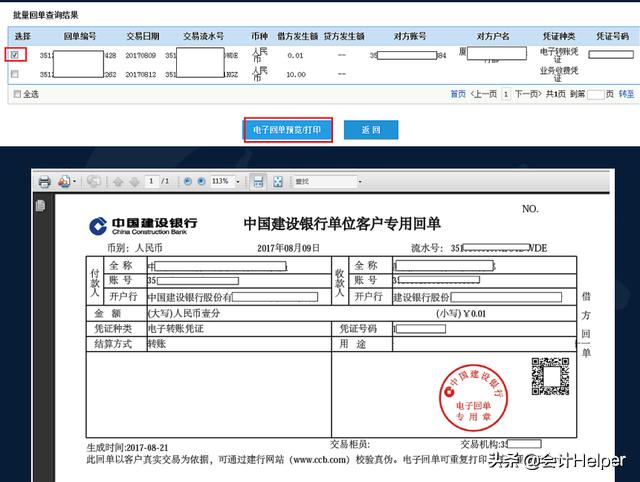Click the receipt date 2017年08月09日
640x482 pixels.
(x=288, y=248)
